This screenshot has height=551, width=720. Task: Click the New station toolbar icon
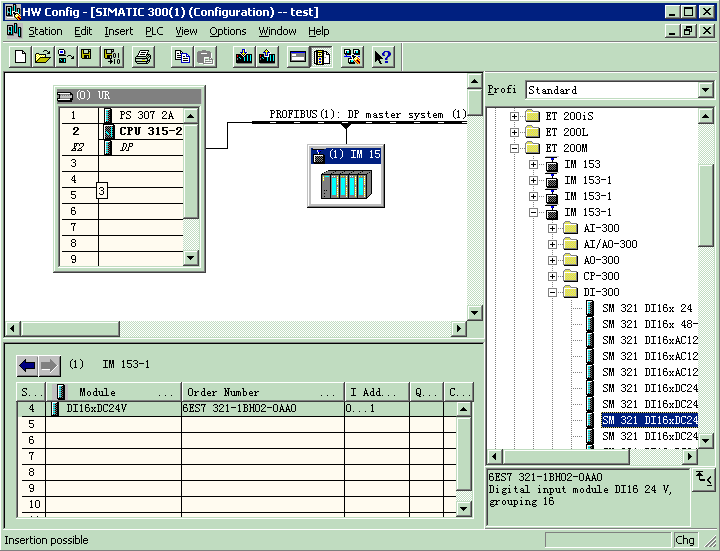[20, 57]
